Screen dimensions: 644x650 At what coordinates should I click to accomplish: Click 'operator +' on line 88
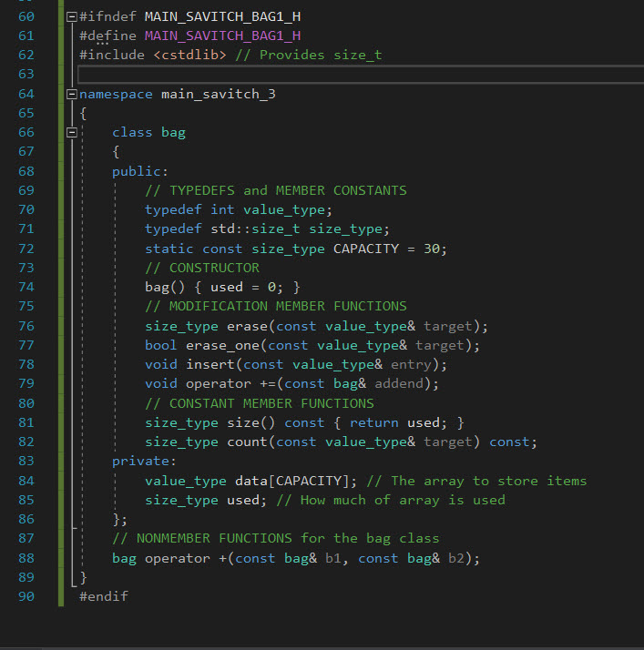185,558
